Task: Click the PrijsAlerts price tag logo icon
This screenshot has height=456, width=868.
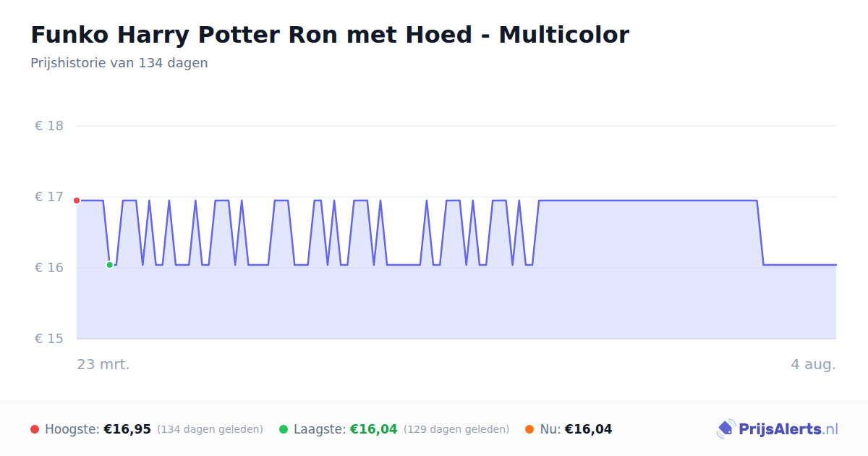Action: pyautogui.click(x=726, y=429)
